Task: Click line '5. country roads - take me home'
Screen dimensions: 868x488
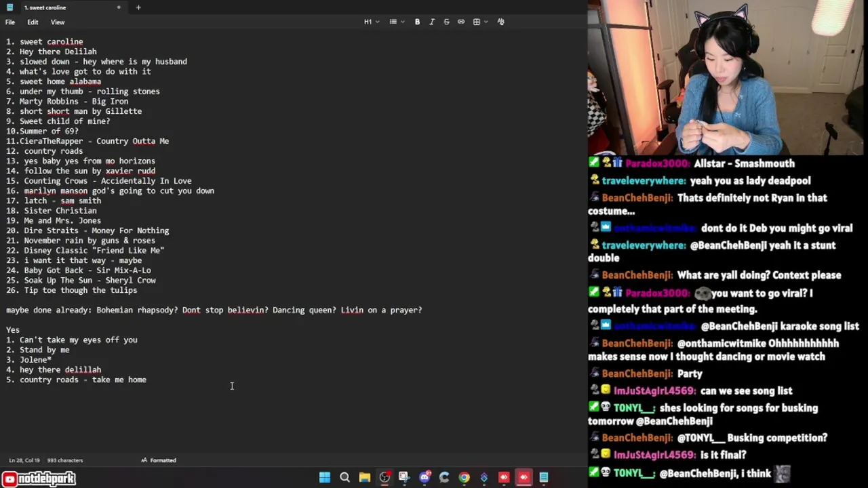Action: pyautogui.click(x=76, y=380)
